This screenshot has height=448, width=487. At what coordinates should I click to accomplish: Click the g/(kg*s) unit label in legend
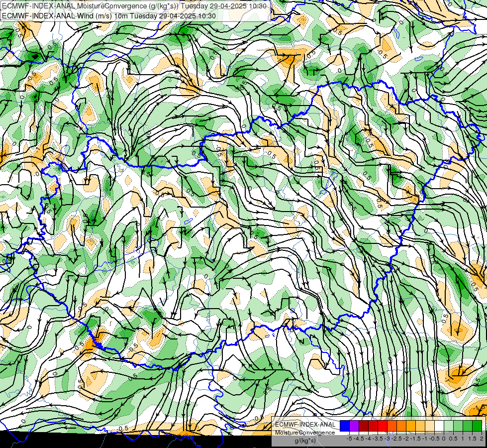(305, 441)
